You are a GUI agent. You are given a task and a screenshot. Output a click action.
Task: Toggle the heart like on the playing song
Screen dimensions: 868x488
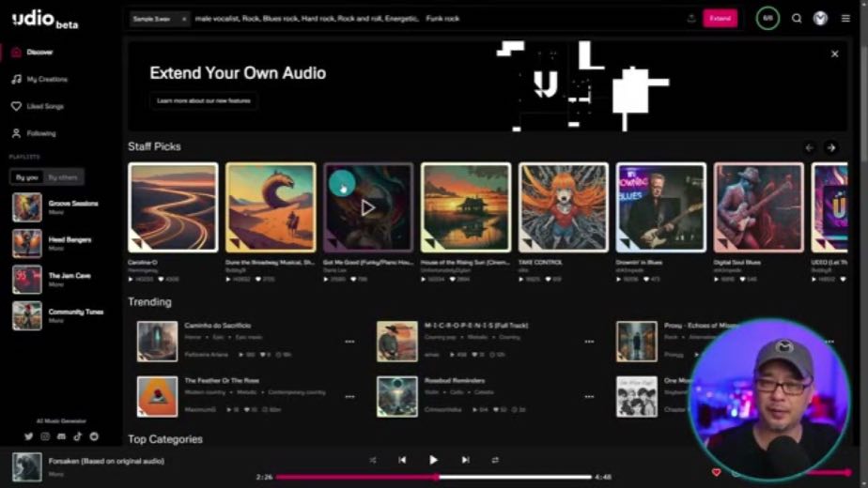717,472
